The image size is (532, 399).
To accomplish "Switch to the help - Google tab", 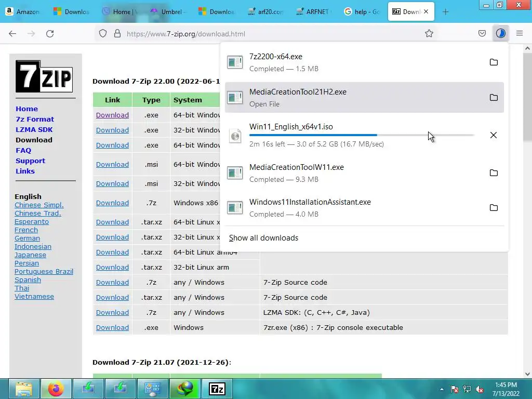I will (362, 11).
